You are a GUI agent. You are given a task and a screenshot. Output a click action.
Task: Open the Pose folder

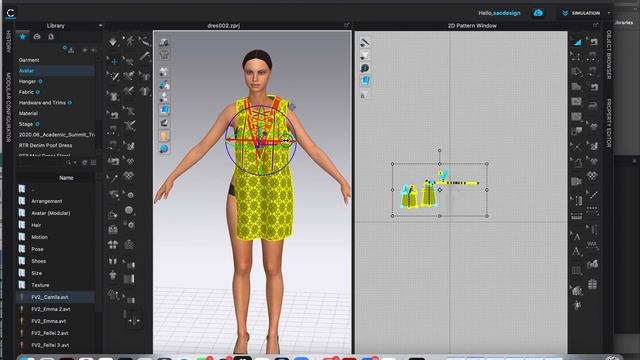tap(37, 249)
